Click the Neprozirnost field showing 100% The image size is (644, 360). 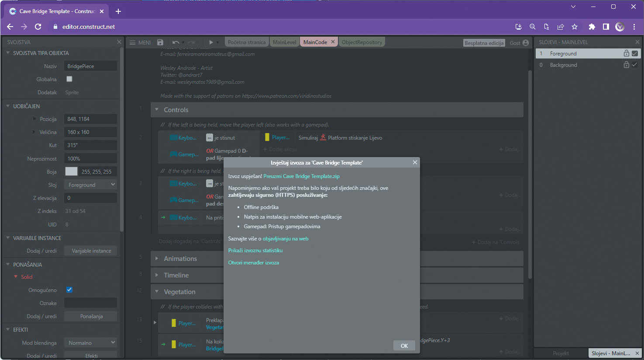coord(91,158)
